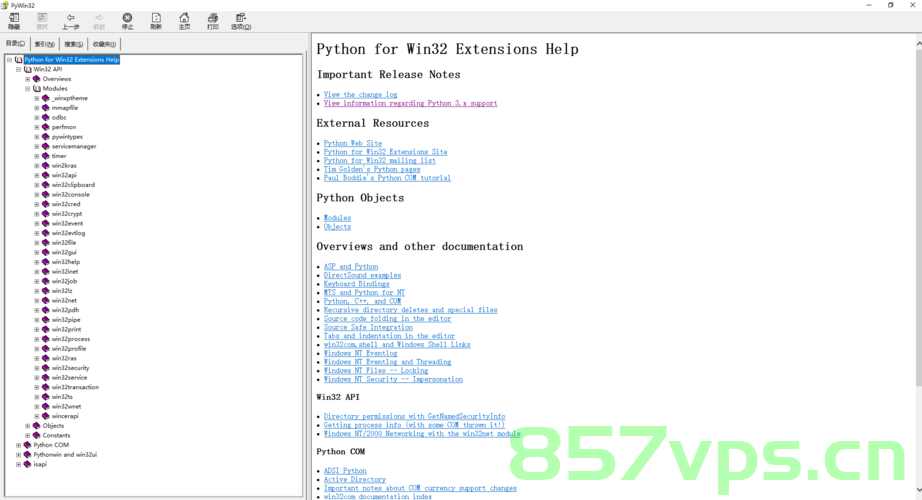Select the Python for Win32 Extensions Help root row

pos(72,59)
